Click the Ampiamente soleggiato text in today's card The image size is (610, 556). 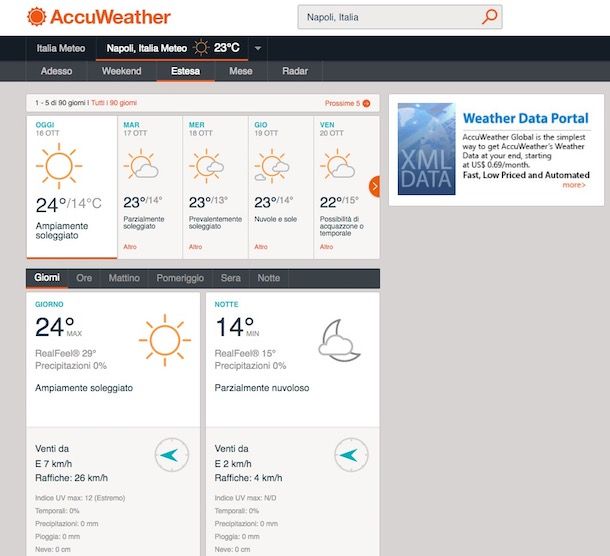pos(62,231)
